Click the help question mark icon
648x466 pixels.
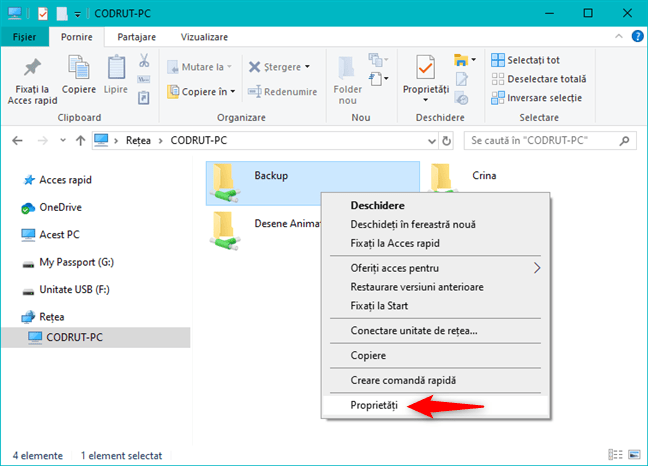coord(635,37)
